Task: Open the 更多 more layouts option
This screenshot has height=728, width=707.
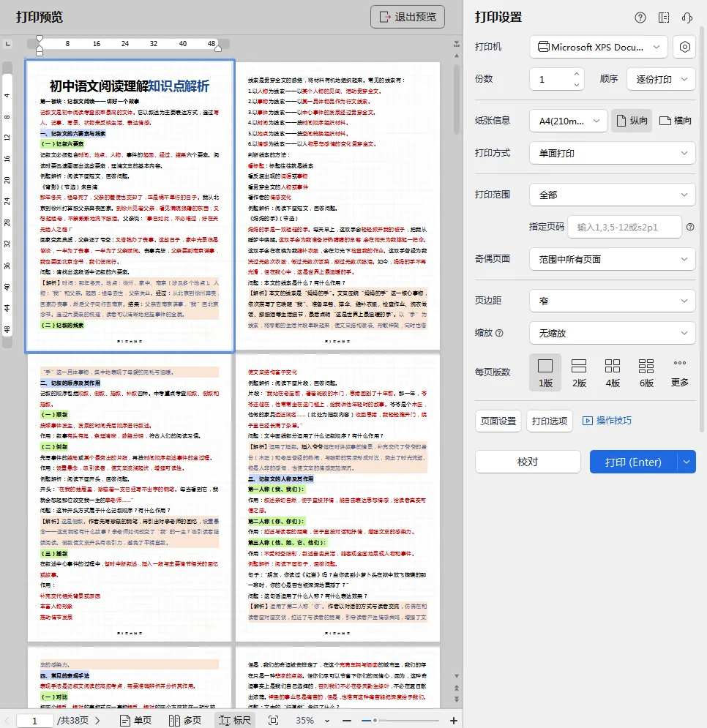Action: point(679,372)
